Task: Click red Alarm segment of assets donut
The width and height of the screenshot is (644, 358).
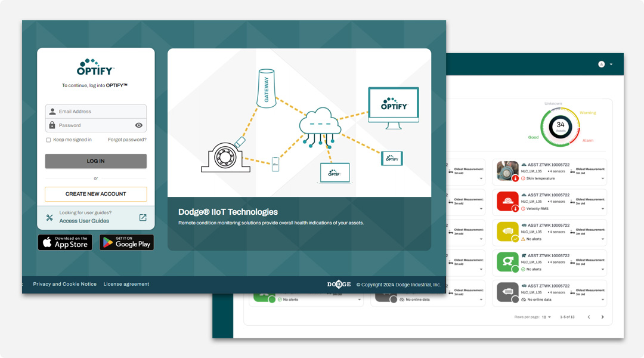Action: tap(575, 135)
